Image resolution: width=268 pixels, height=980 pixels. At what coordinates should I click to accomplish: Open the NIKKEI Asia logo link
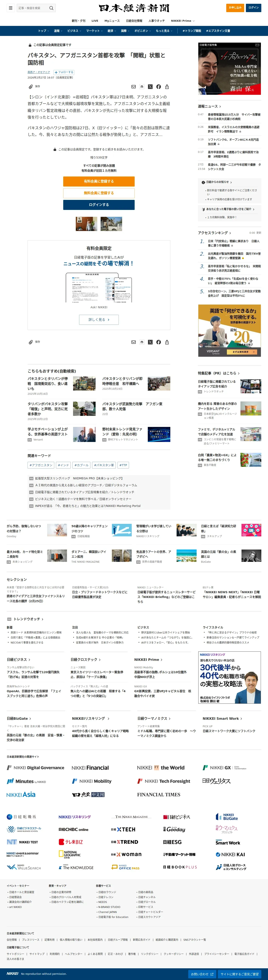pyautogui.click(x=21, y=795)
